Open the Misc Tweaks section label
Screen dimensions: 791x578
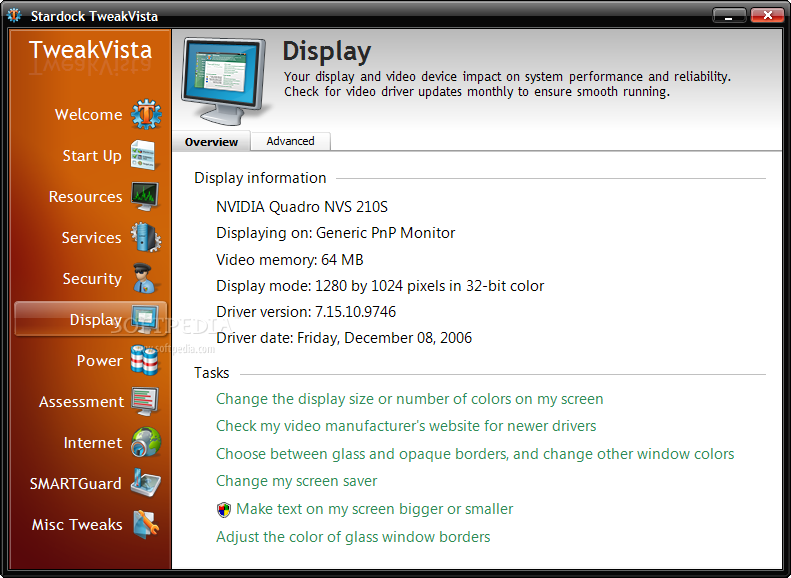pyautogui.click(x=77, y=525)
